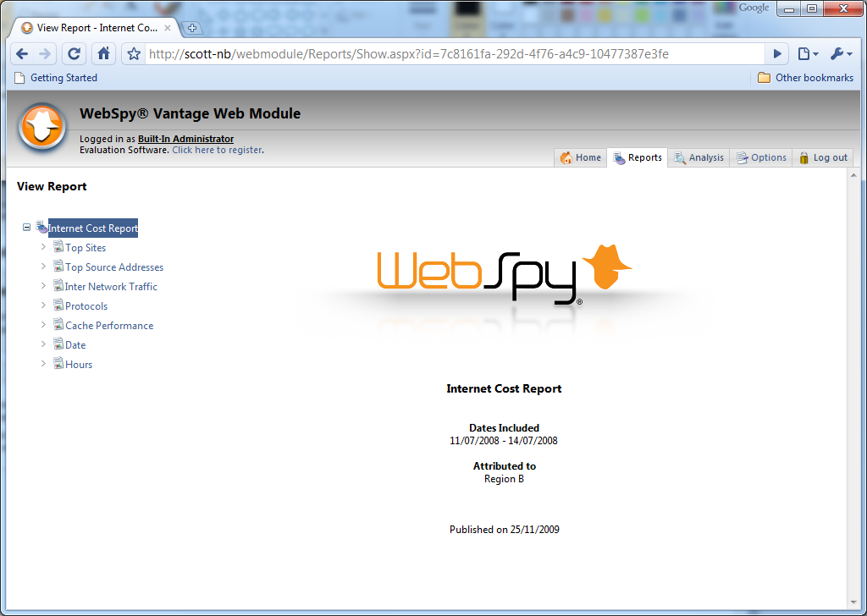Expand the Top Sites node
867x616 pixels.
[43, 247]
